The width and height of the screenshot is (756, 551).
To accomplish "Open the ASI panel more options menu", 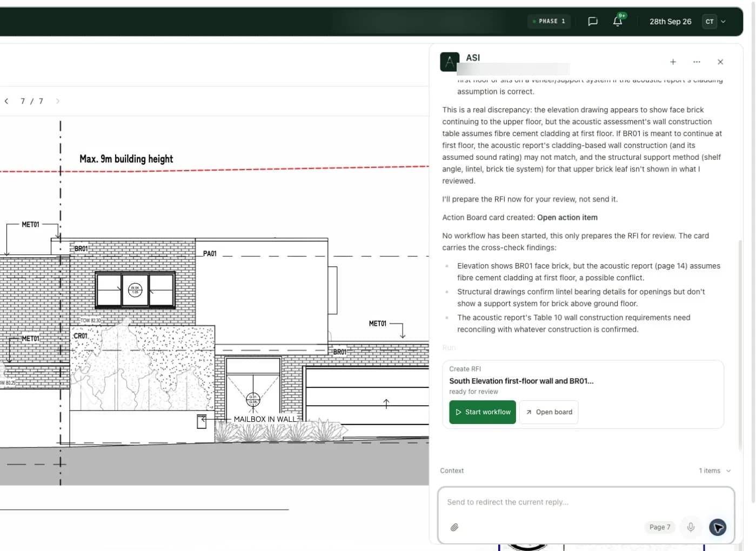I will pyautogui.click(x=697, y=62).
